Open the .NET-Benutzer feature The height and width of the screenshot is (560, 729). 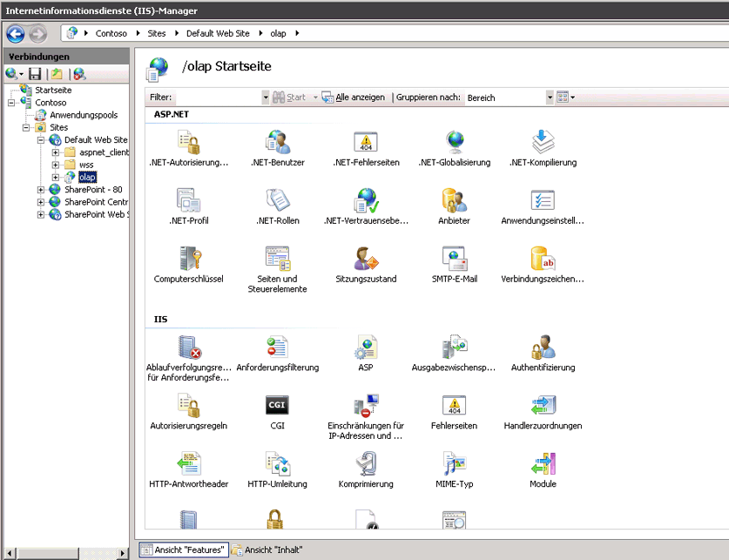tap(278, 141)
